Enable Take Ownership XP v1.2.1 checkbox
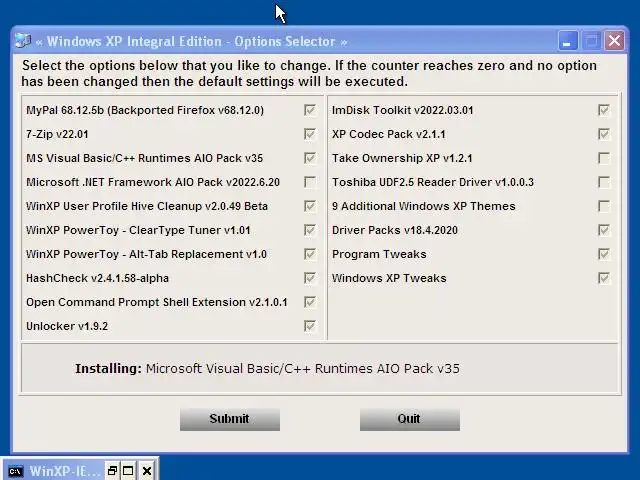 click(x=604, y=158)
